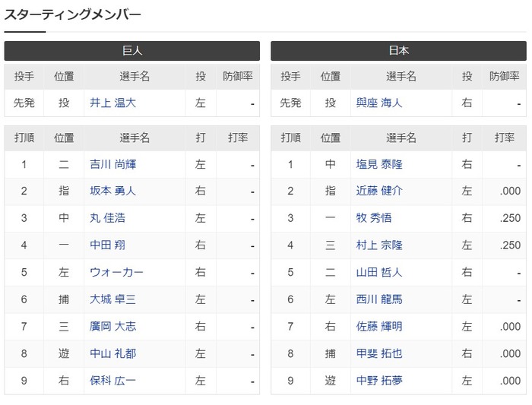
Task: Open 西川 龍馬 player link
Action: point(379,299)
